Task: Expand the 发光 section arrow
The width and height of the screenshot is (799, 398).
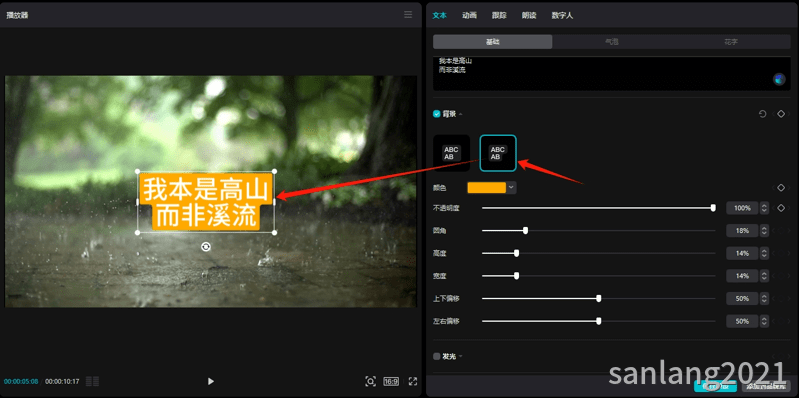Action: click(461, 356)
